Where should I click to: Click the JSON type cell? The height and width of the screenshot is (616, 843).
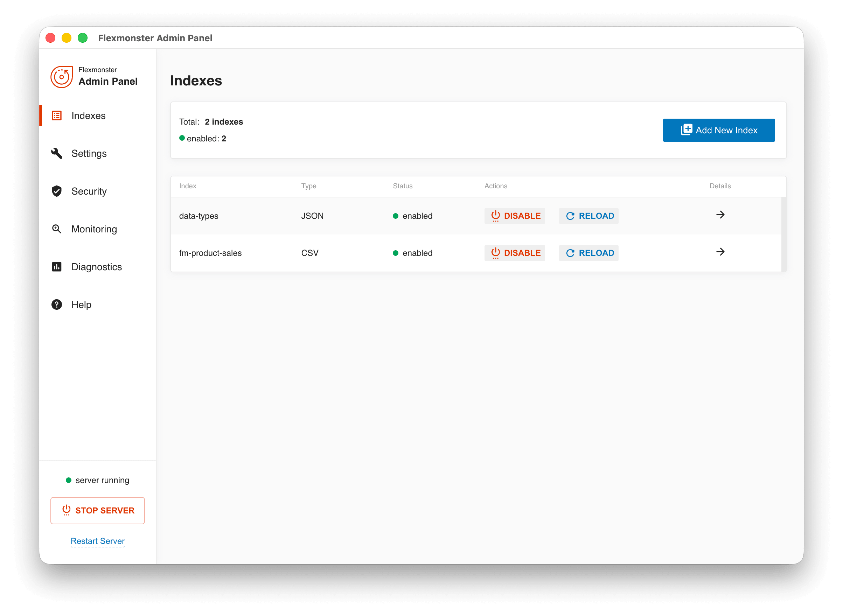coord(312,216)
